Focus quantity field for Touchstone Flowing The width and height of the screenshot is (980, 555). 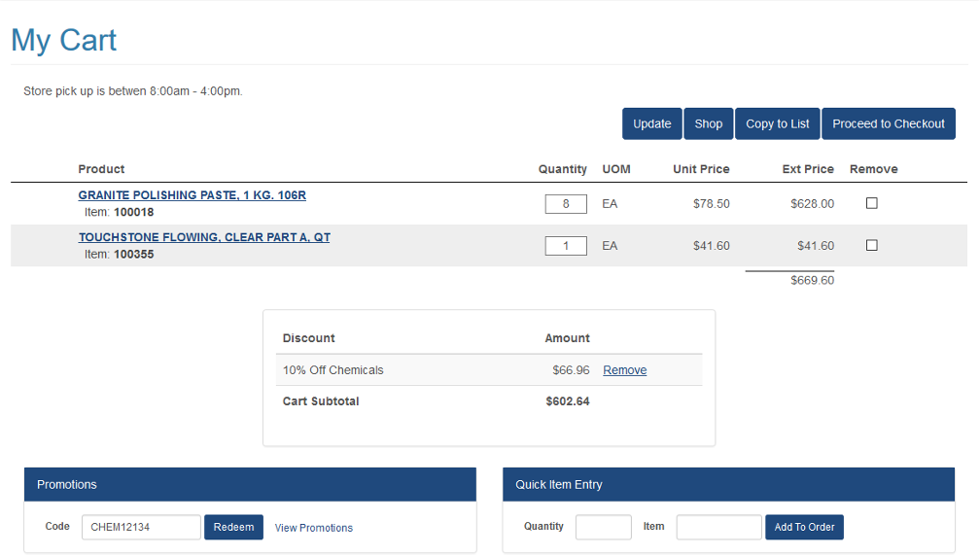566,246
